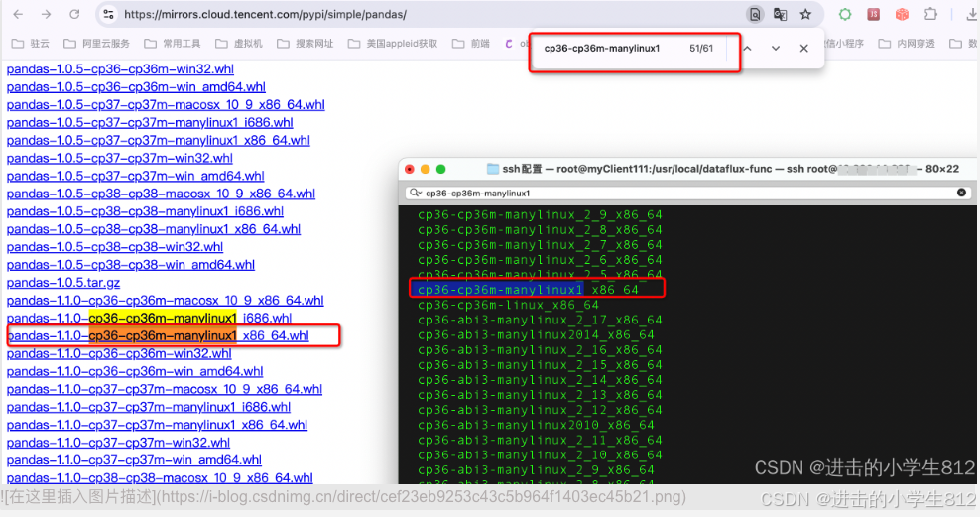Open pandas-1.0.5-cp37-cp37m-win_amd64.whl link

135,176
